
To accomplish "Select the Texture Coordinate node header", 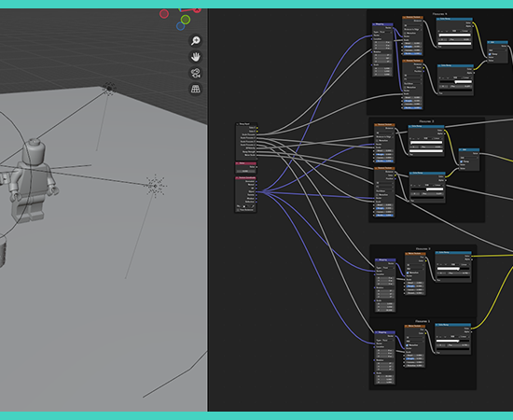I will 245,177.
